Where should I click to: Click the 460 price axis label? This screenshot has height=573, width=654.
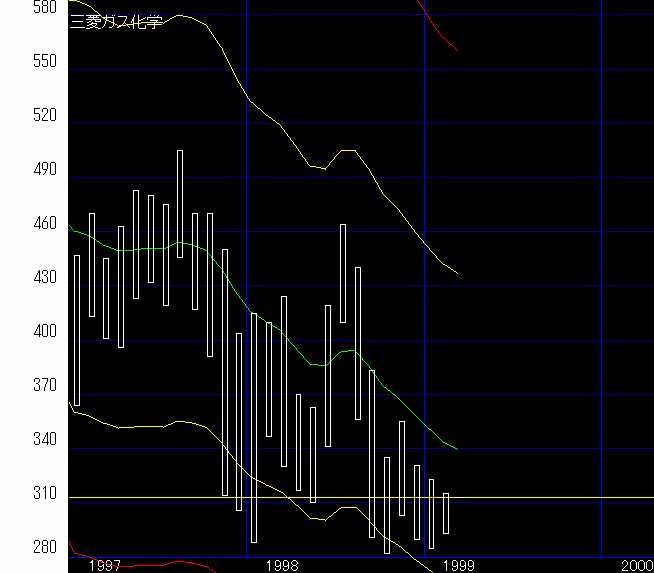[18, 224]
